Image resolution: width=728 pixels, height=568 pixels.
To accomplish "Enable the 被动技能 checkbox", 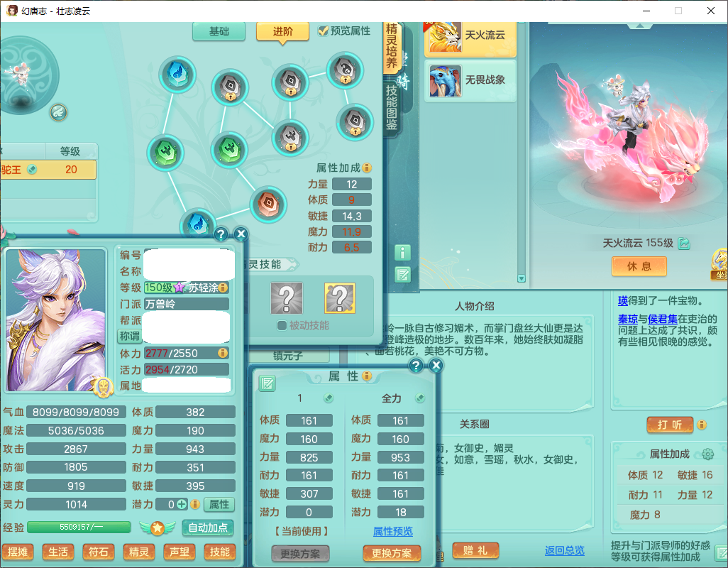I will [x=282, y=326].
